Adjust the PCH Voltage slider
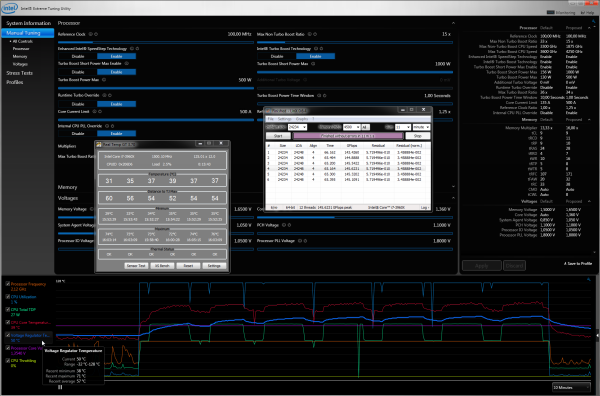Viewport: 600px width, 396px height. tap(355, 233)
